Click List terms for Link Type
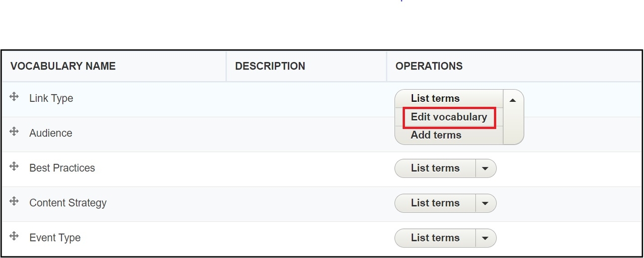The height and width of the screenshot is (258, 644). click(x=435, y=98)
